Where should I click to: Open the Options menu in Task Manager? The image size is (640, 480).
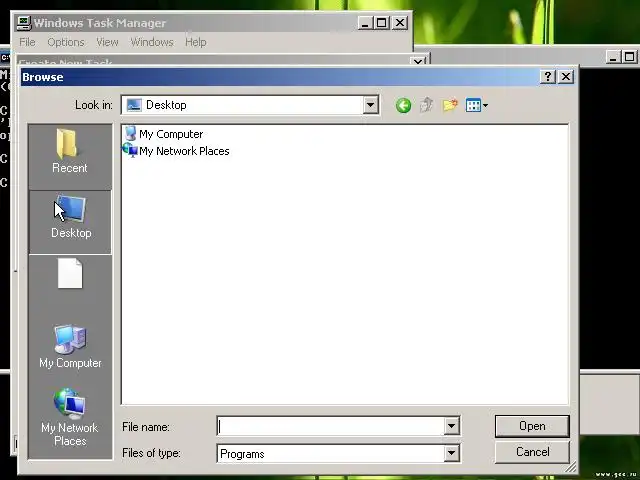tap(66, 42)
